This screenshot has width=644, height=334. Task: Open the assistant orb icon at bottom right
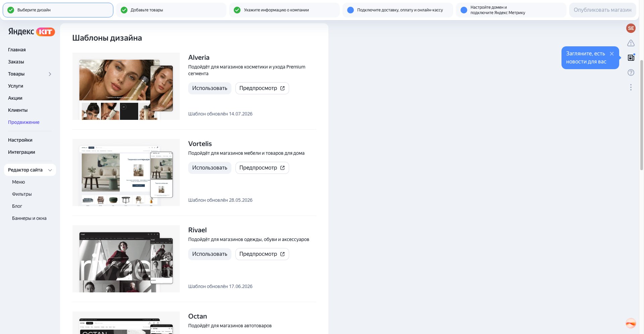pos(631,323)
